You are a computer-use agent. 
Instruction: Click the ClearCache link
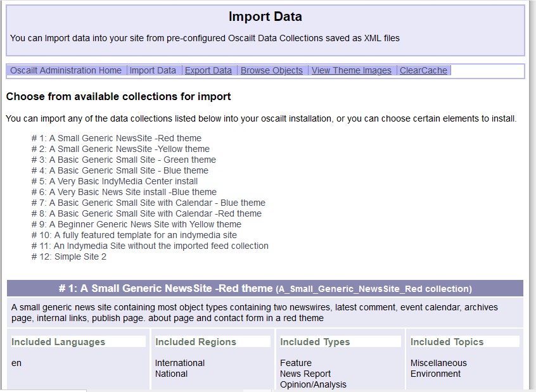423,70
